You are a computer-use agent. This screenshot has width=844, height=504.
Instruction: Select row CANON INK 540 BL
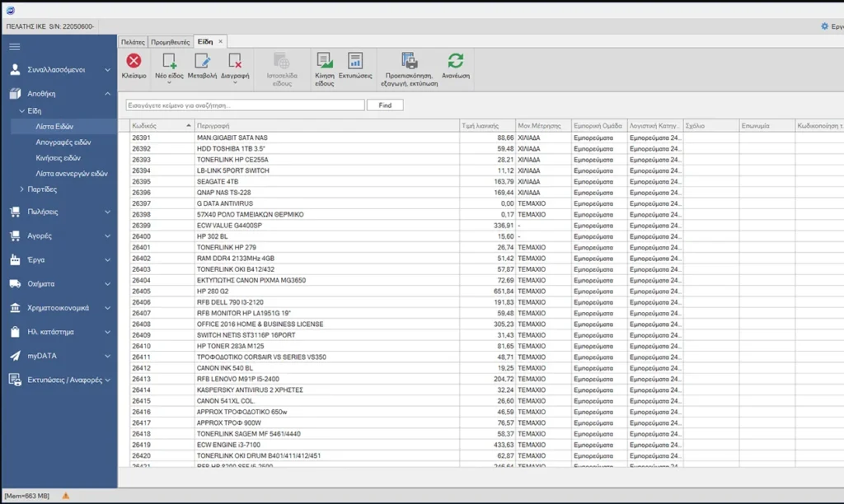(481, 368)
